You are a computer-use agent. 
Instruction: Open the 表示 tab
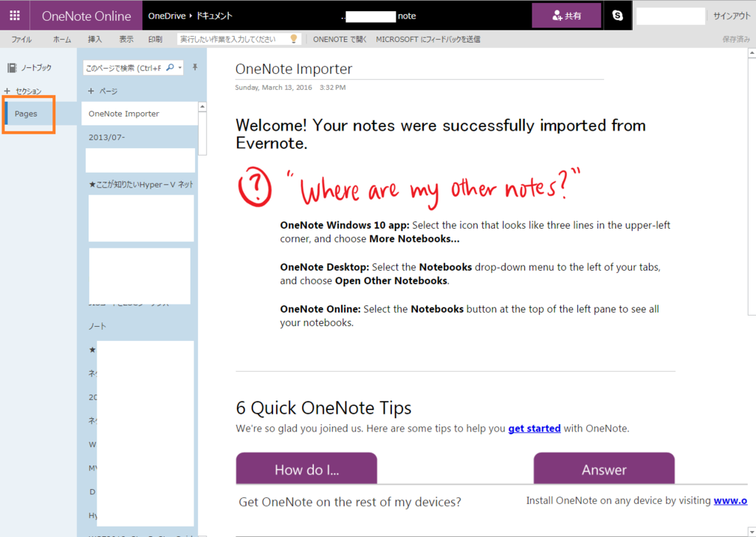(126, 40)
